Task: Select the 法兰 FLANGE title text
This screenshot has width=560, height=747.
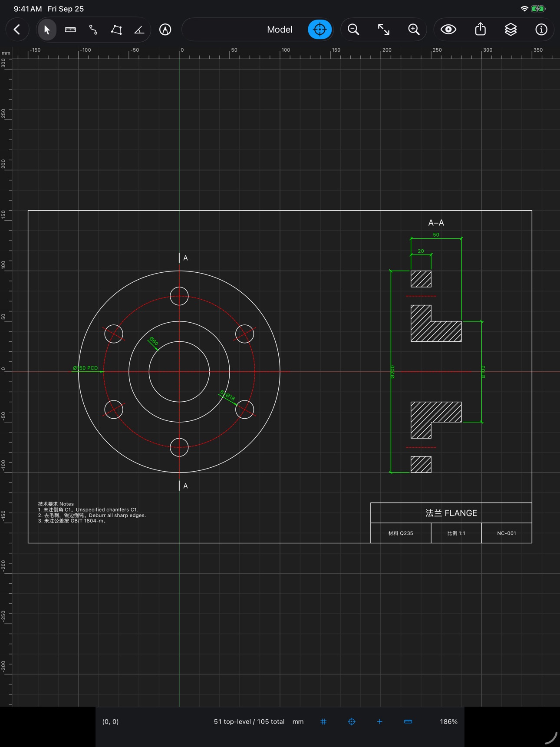Action: [x=451, y=513]
